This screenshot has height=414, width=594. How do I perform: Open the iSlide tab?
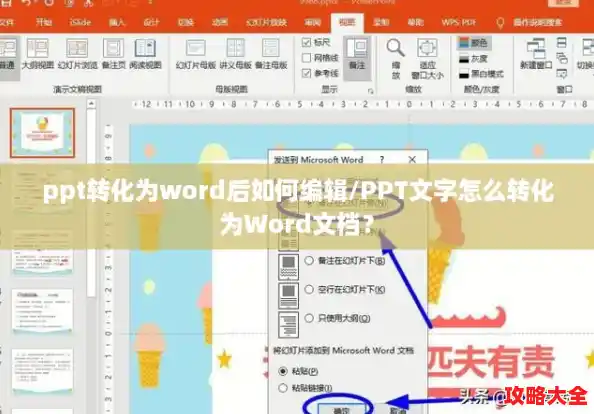coord(80,22)
